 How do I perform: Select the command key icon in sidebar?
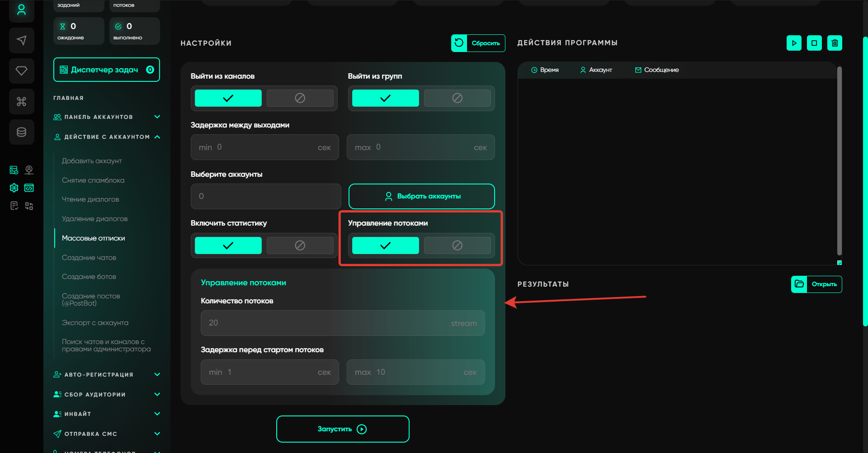[x=21, y=101]
